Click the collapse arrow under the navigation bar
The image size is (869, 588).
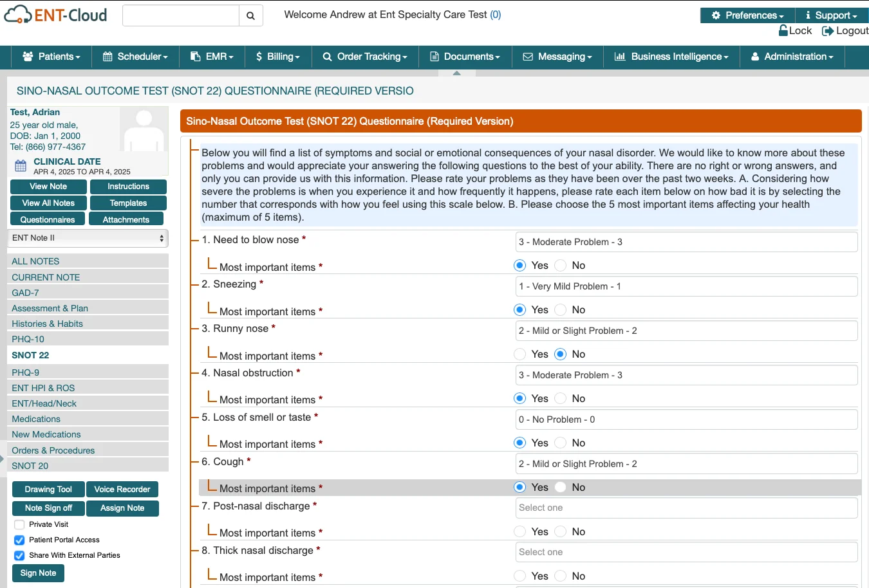(456, 73)
